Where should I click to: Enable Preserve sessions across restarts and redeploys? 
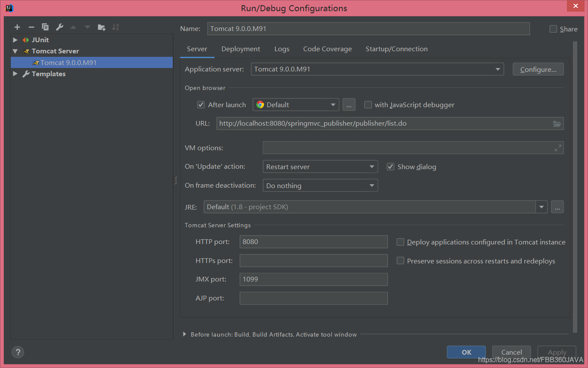[400, 261]
